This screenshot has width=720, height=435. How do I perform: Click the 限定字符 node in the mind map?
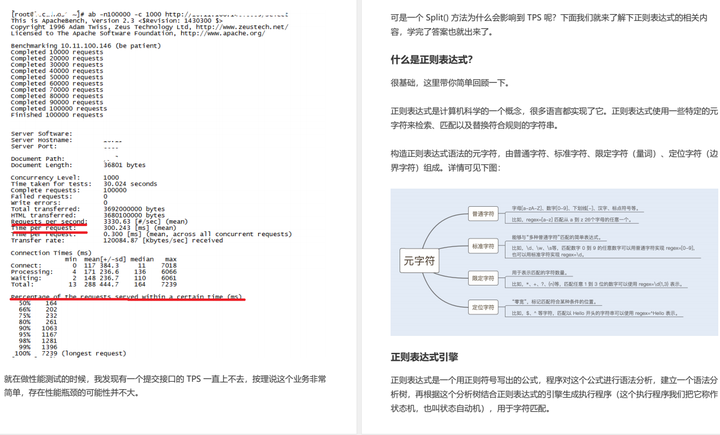(483, 278)
